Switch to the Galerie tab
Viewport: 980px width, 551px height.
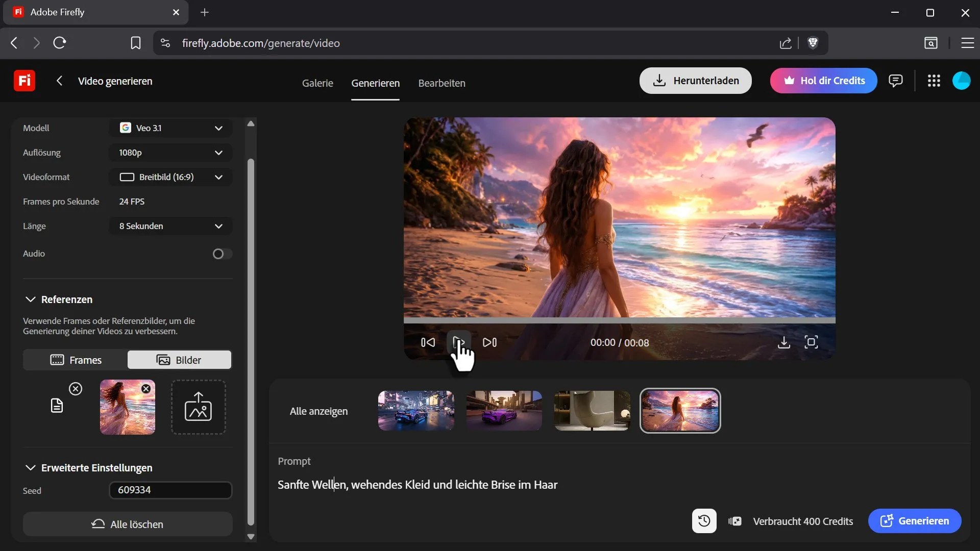(x=317, y=83)
